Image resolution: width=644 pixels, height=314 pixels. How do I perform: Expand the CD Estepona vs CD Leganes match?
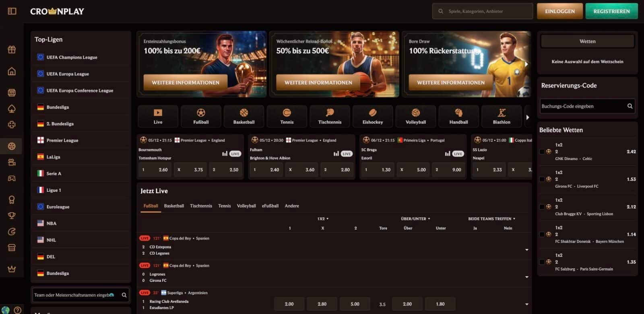click(526, 250)
